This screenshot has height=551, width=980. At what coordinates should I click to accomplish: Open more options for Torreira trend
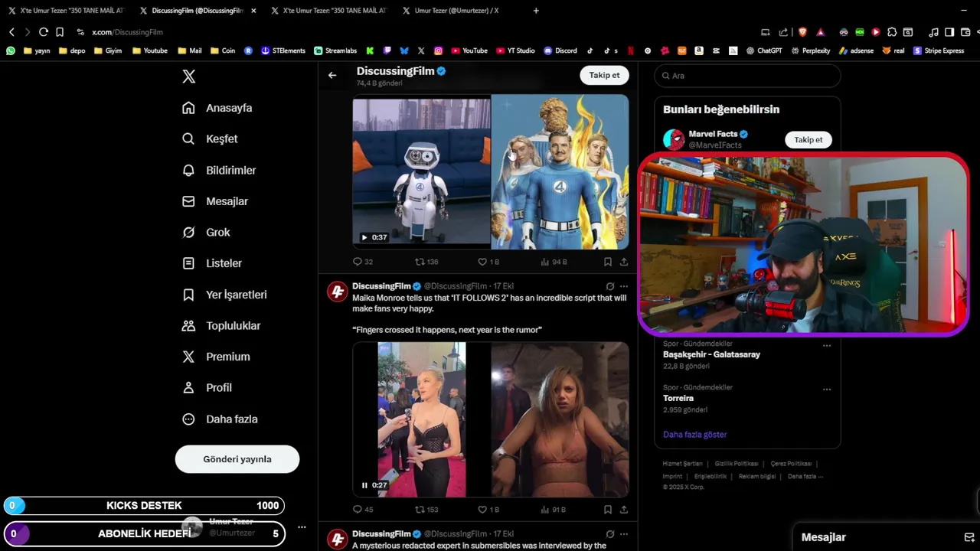tap(827, 390)
